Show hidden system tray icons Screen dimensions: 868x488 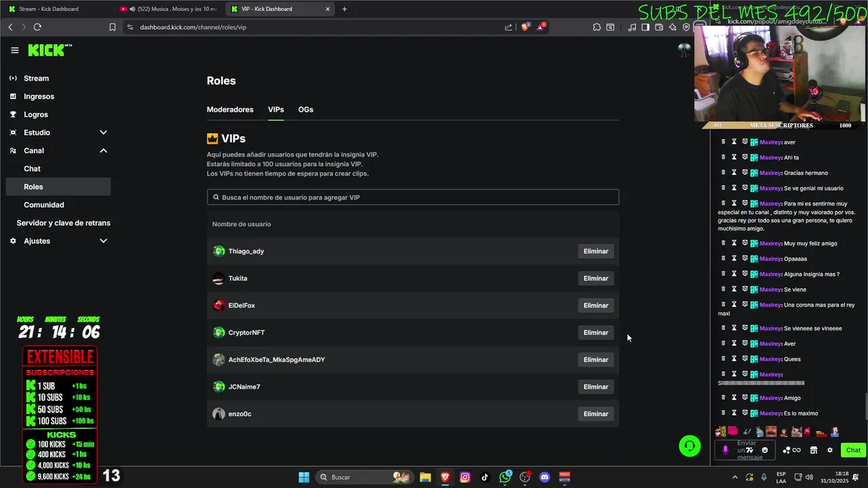coord(734,477)
